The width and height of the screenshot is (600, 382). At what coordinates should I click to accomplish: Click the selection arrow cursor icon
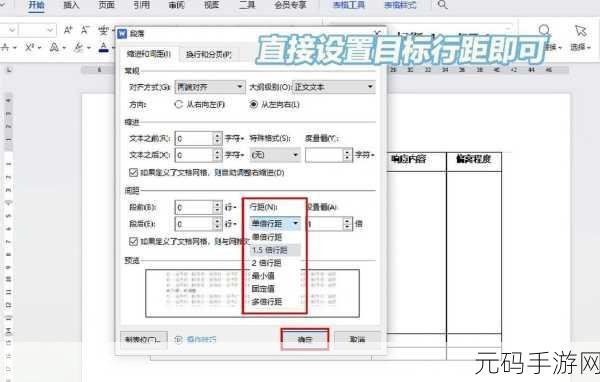(580, 31)
